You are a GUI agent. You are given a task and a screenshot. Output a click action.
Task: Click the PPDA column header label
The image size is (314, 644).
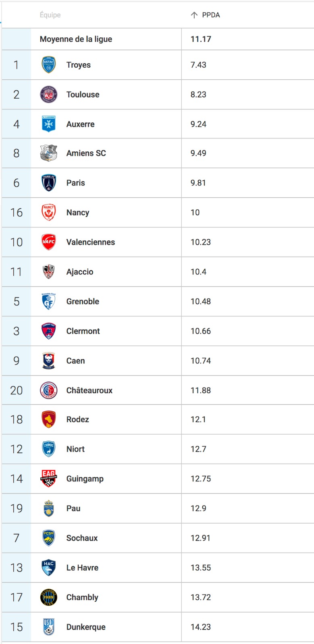point(211,15)
